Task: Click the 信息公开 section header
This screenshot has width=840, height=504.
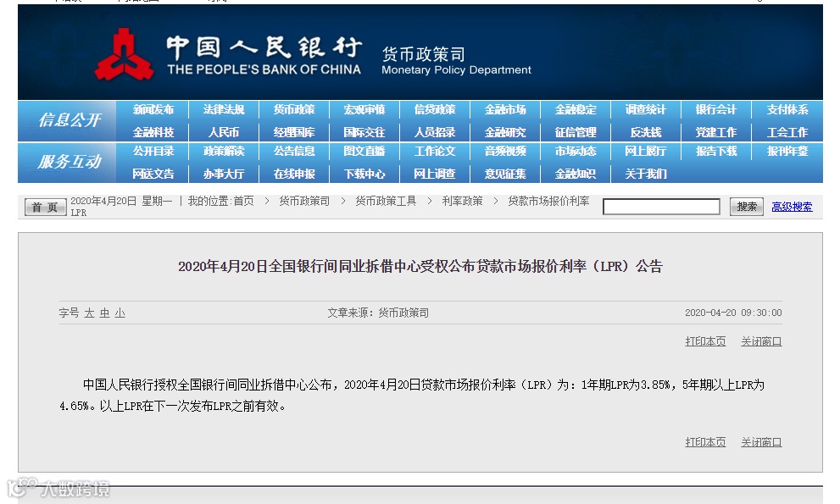Action: pyautogui.click(x=69, y=119)
